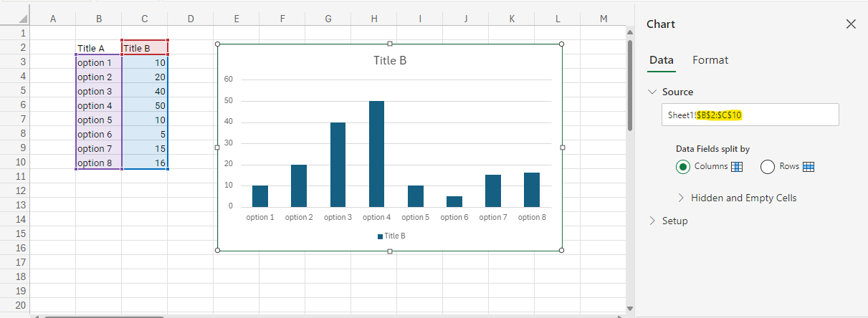Click the Source range input field
Viewport: 868px width, 318px height.
click(x=749, y=115)
